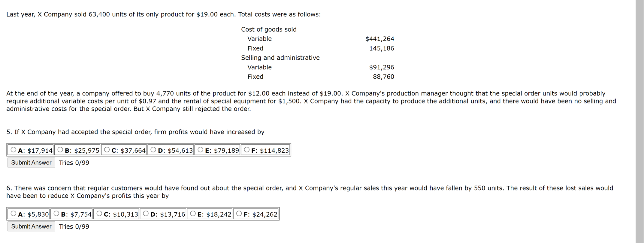Click the Cost of goods sold heading
Viewport: 644px width, 243px height.
pos(269,29)
